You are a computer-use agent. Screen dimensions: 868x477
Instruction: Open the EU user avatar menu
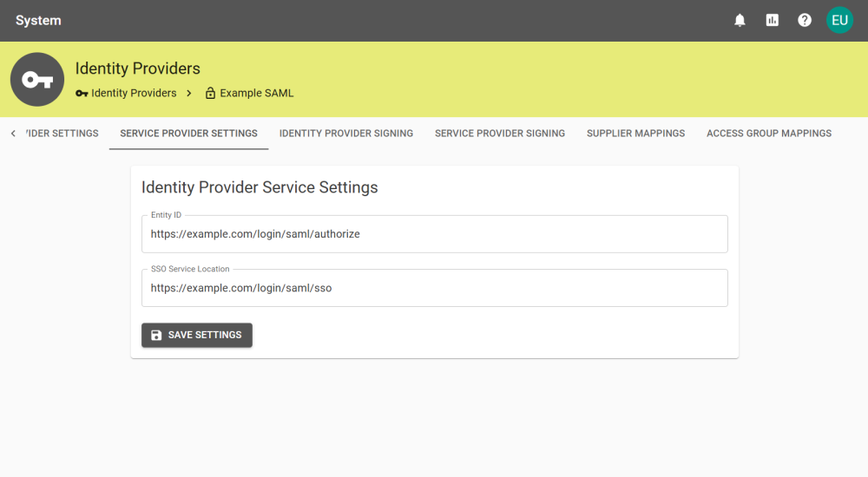[x=839, y=21]
